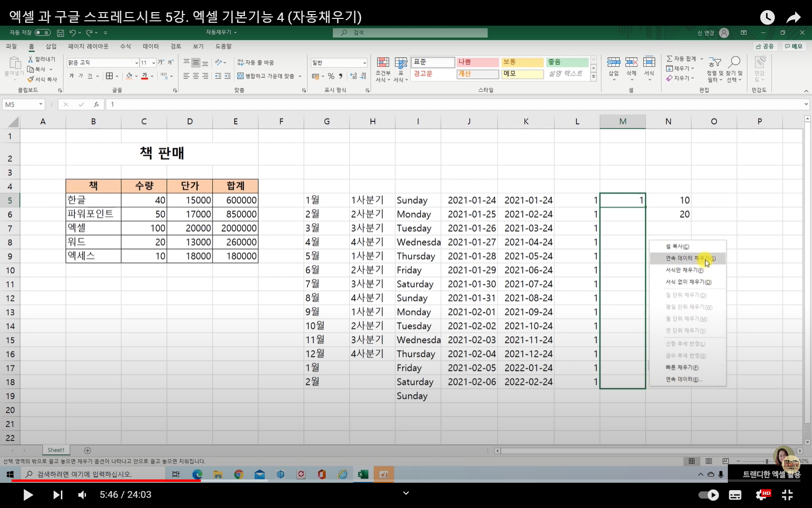
Task: Click the paste (붙여넣기) clipboard icon
Action: click(14, 63)
